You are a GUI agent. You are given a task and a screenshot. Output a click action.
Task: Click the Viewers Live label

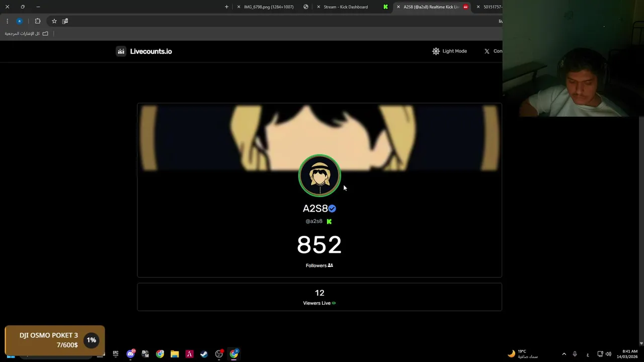click(316, 303)
